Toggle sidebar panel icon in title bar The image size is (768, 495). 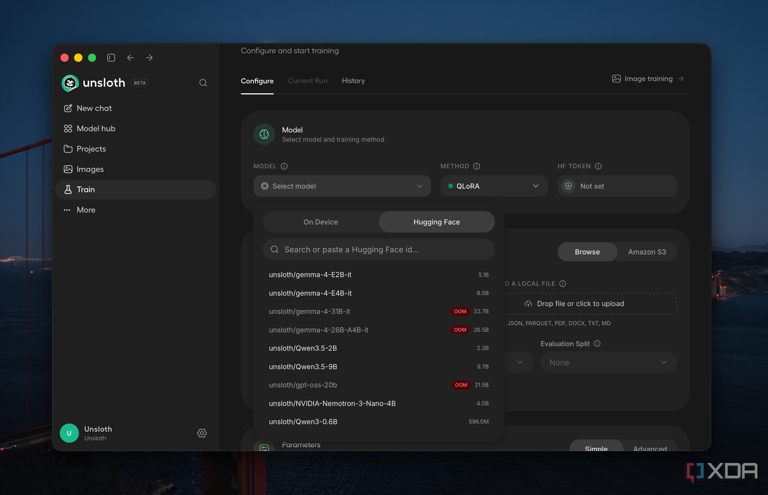coord(111,58)
